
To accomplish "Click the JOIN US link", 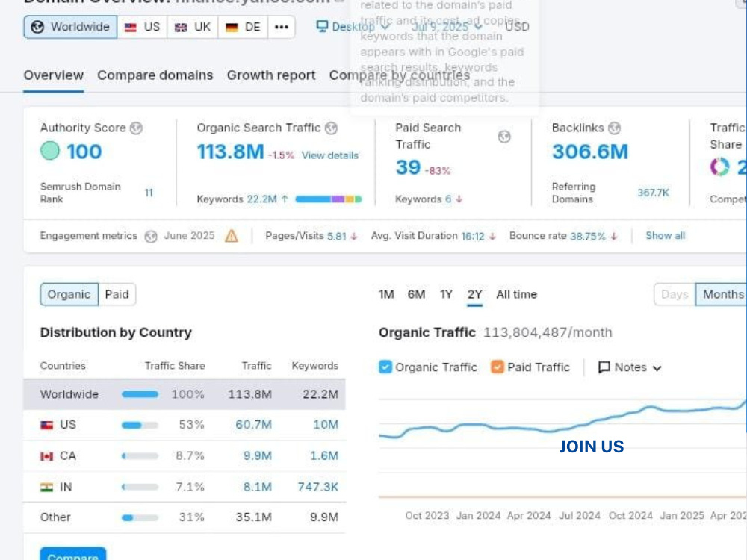I will point(591,447).
